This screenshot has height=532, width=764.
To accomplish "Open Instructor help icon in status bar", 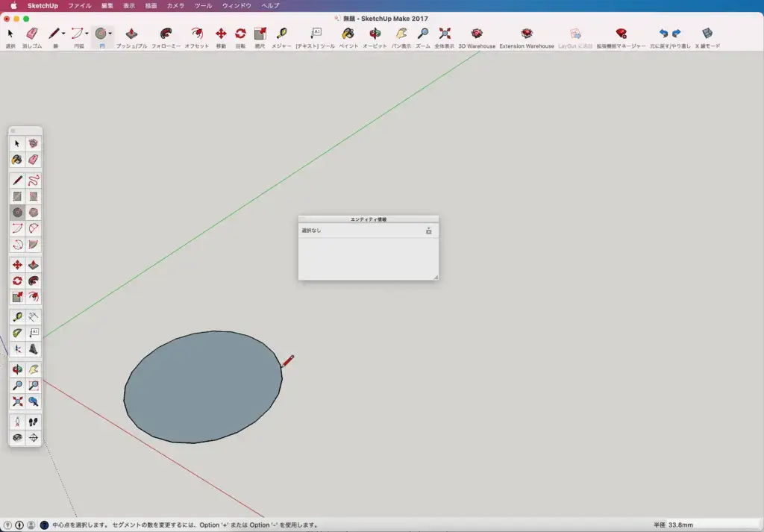I will tap(44, 525).
